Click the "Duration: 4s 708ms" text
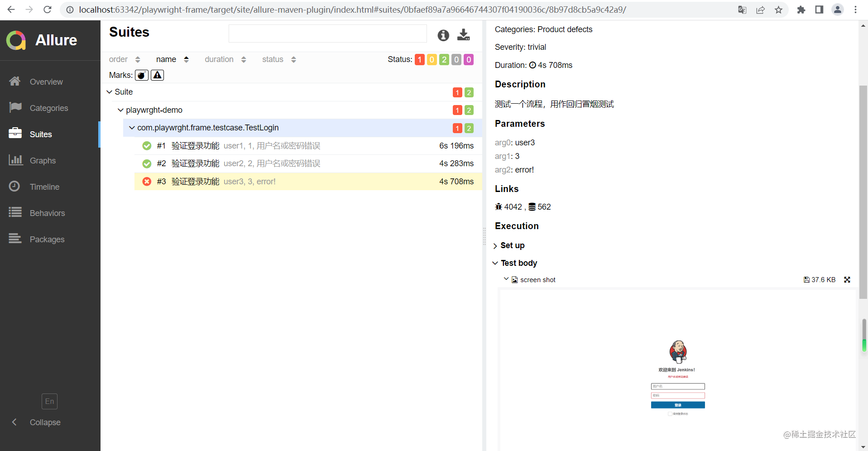This screenshot has width=868, height=451. [533, 65]
